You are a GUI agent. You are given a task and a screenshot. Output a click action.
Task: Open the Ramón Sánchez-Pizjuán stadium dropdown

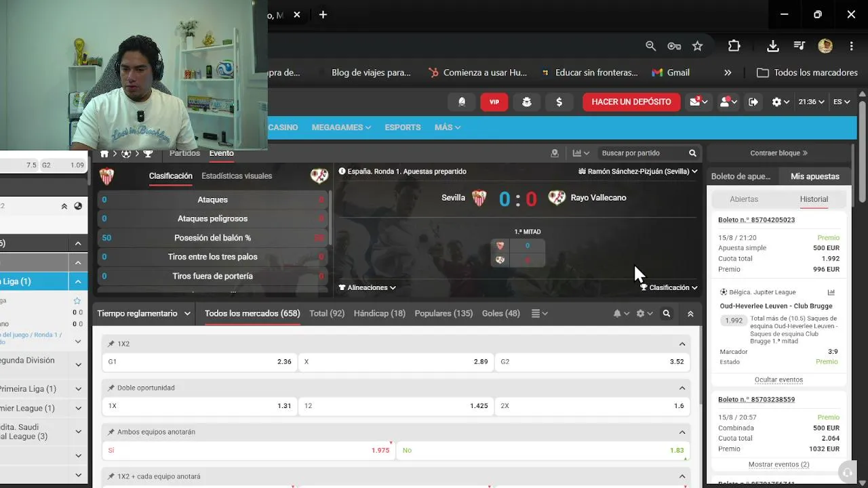(638, 171)
